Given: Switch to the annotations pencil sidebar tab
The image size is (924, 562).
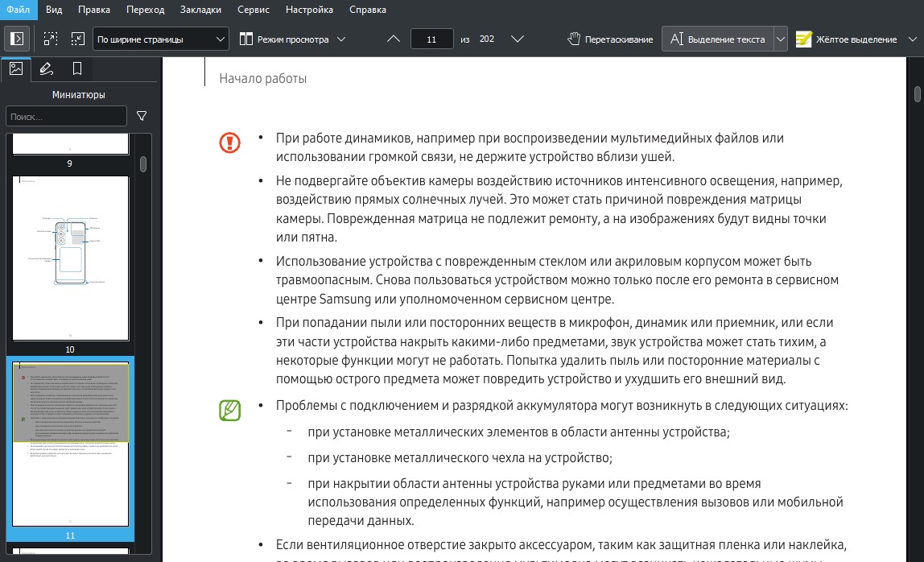Looking at the screenshot, I should point(46,69).
